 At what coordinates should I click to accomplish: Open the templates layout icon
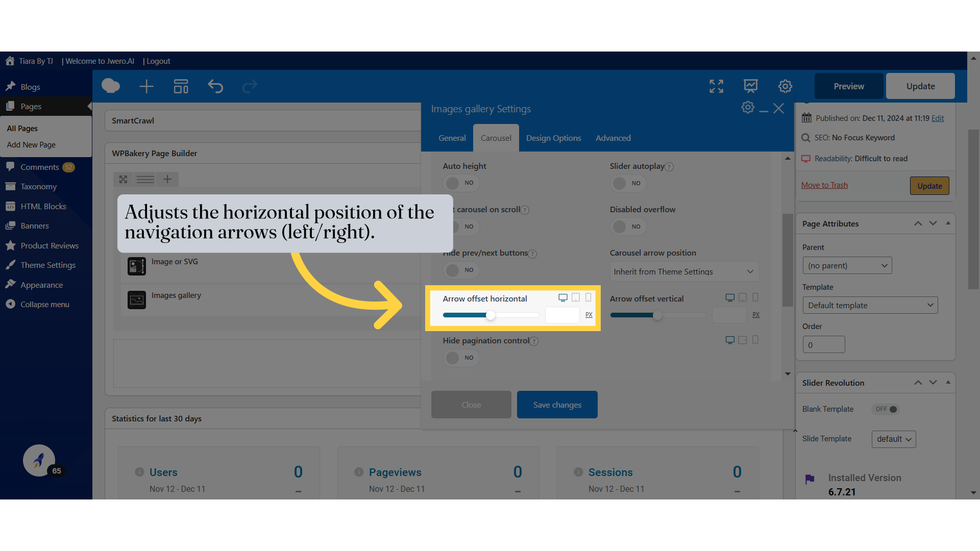pos(181,86)
